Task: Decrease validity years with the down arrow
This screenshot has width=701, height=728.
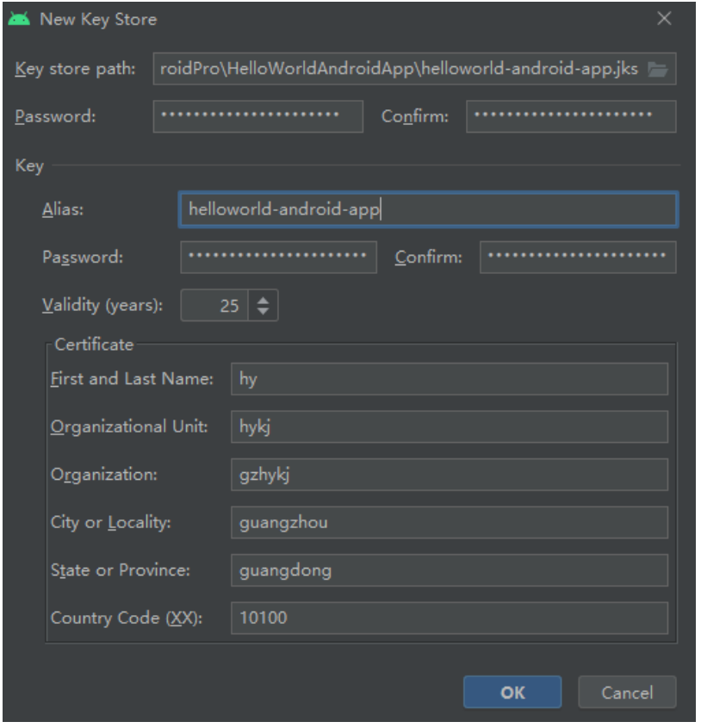Action: (x=264, y=311)
